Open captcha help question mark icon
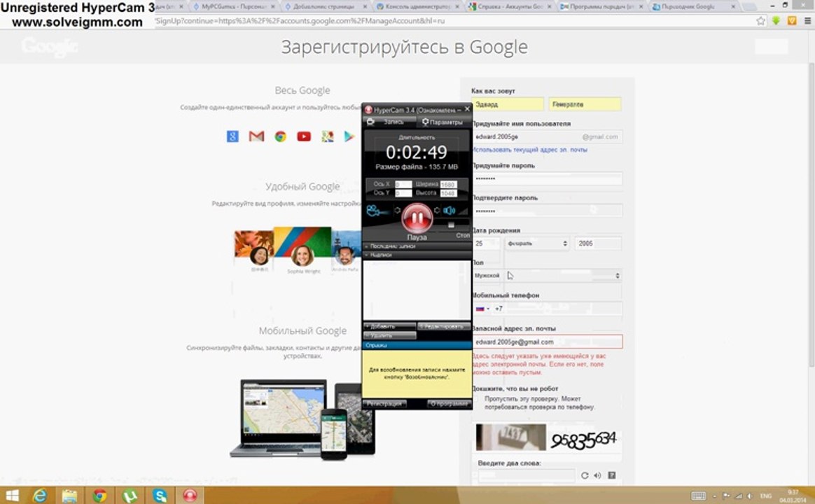The width and height of the screenshot is (815, 504). (x=612, y=475)
